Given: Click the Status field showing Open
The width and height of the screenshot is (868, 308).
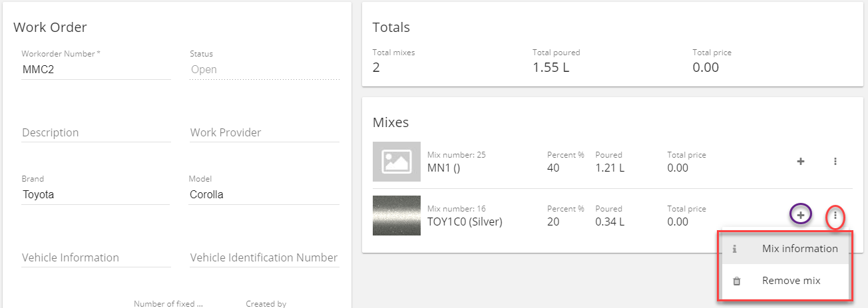Looking at the screenshot, I should coord(264,69).
